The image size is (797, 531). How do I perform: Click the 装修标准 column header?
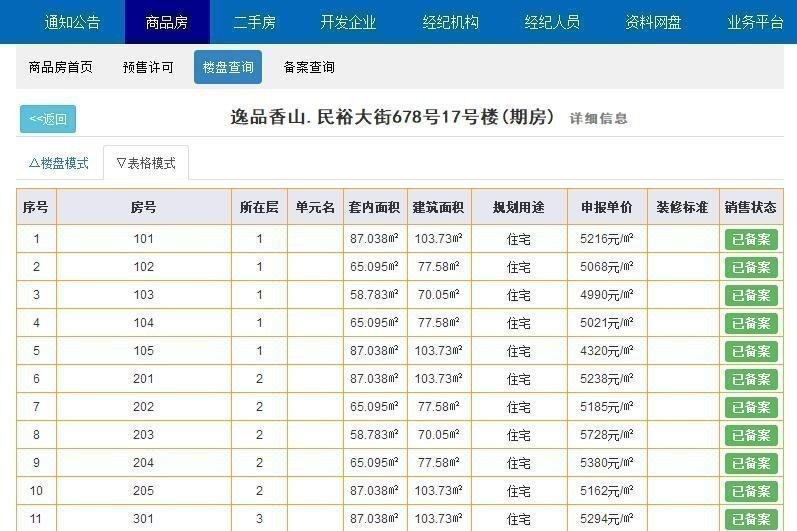tap(683, 207)
